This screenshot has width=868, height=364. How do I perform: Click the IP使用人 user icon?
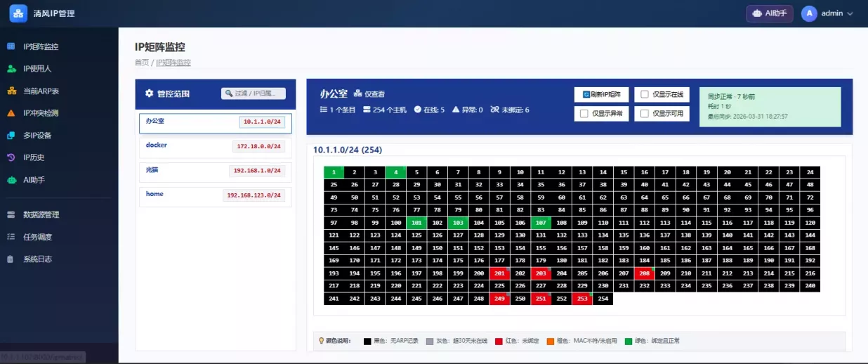click(11, 69)
